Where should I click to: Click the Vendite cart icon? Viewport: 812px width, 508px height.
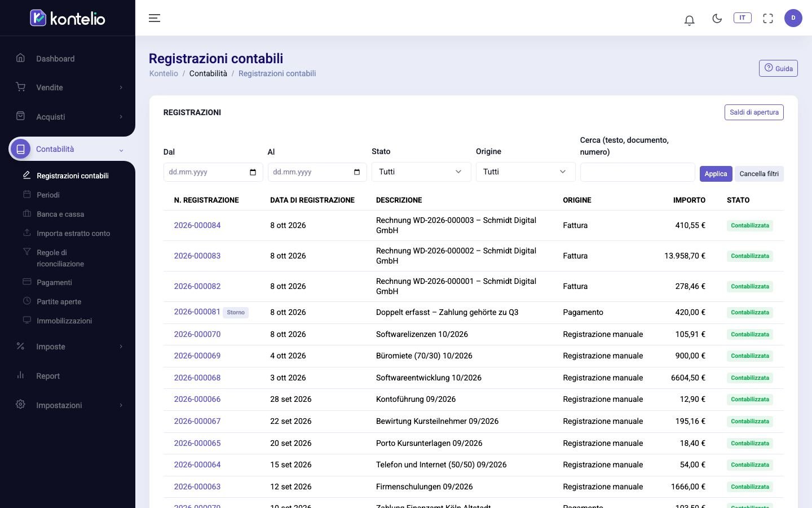click(x=21, y=87)
